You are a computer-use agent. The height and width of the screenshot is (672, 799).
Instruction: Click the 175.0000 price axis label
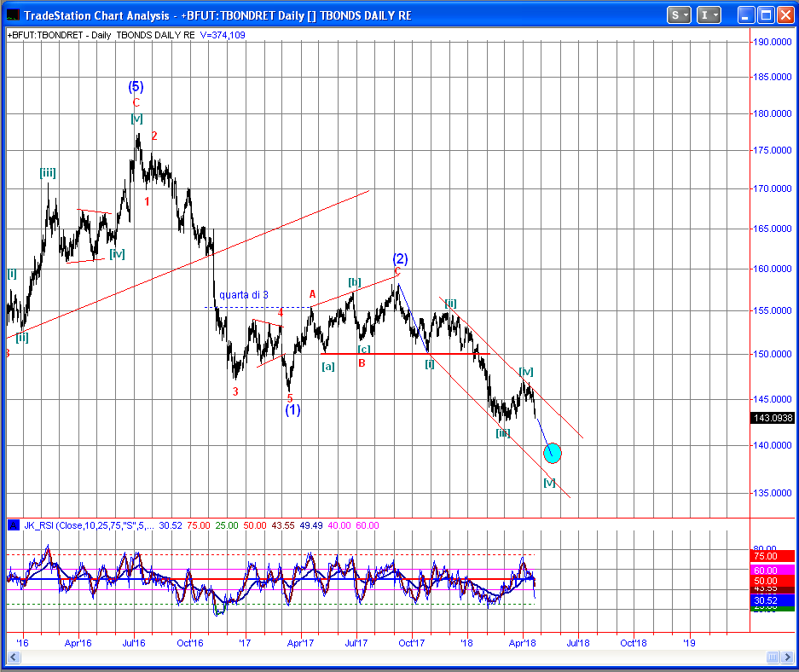pos(773,150)
